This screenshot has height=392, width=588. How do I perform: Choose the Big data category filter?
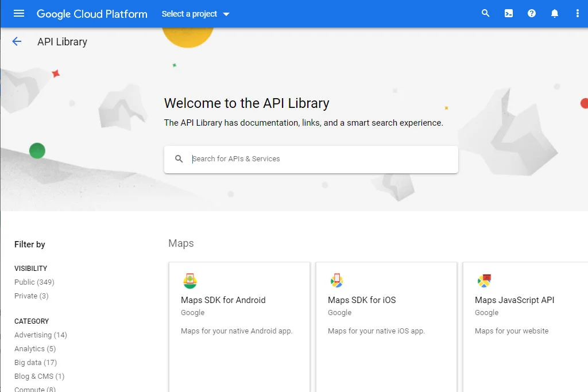pyautogui.click(x=36, y=362)
